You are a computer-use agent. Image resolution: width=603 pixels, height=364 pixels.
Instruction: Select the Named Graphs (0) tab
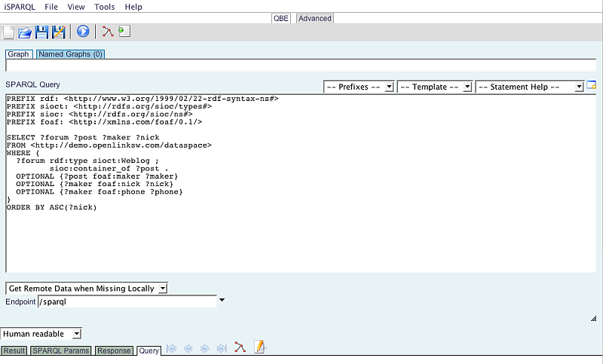tap(70, 54)
